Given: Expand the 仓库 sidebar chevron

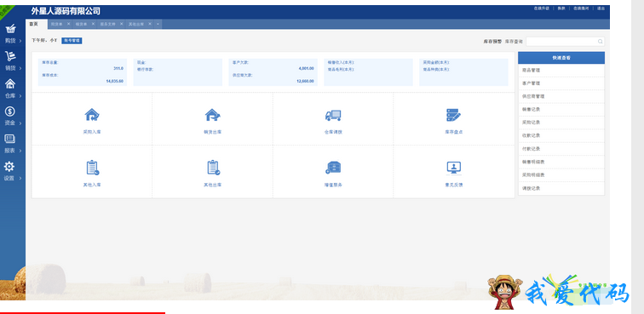Looking at the screenshot, I should [20, 96].
